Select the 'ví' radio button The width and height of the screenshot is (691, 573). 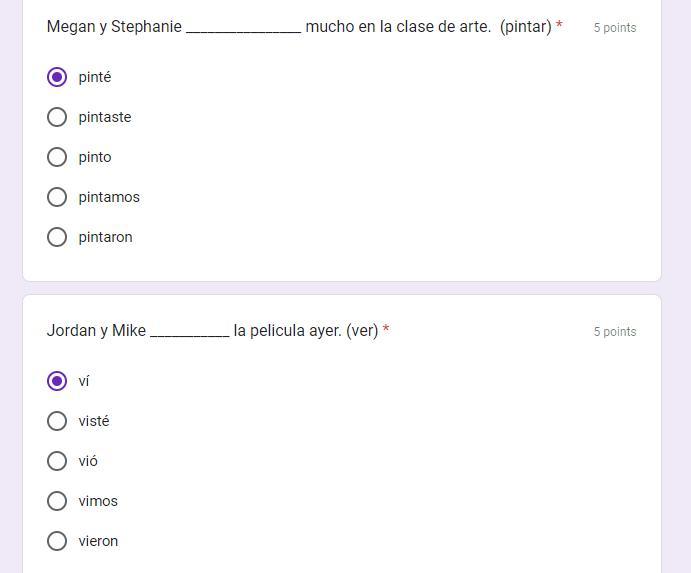[57, 381]
